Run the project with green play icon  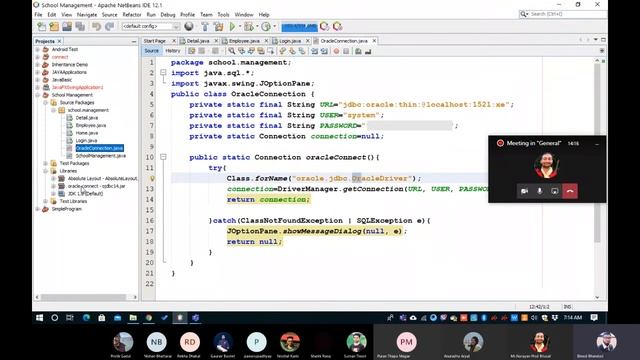coord(232,27)
